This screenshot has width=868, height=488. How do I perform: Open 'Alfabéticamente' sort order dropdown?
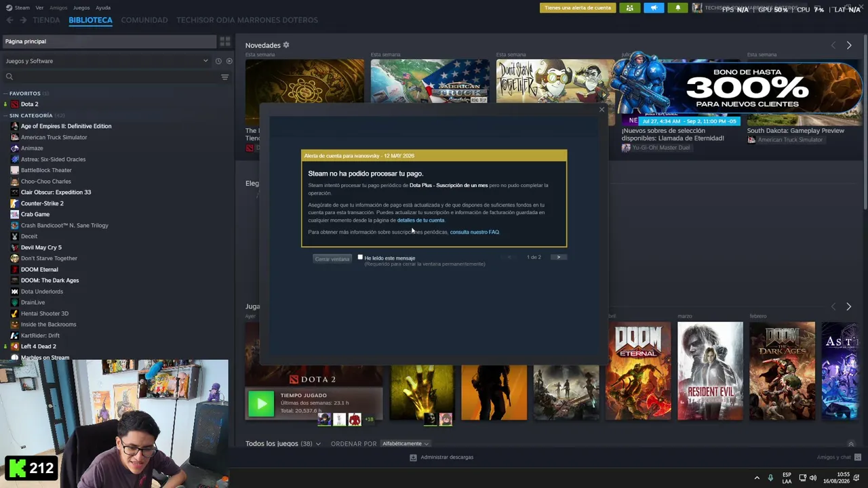(406, 443)
